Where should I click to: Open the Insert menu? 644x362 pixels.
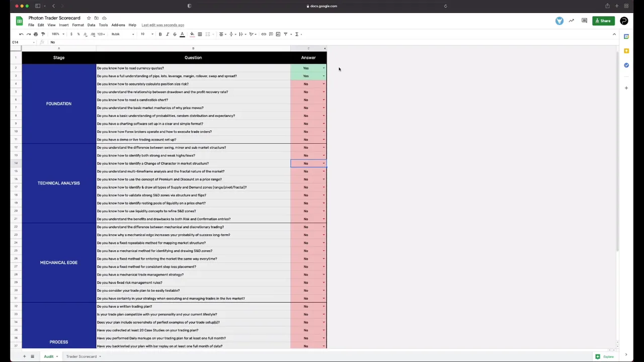(x=63, y=25)
